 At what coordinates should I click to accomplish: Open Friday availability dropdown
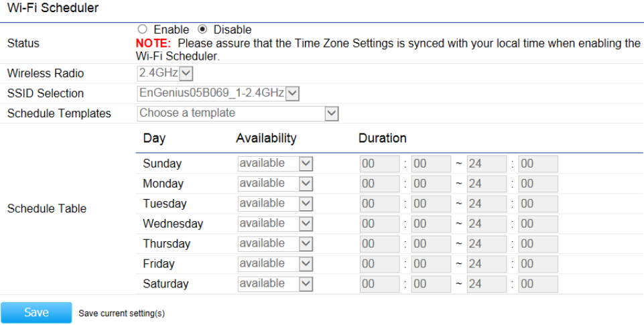click(275, 264)
